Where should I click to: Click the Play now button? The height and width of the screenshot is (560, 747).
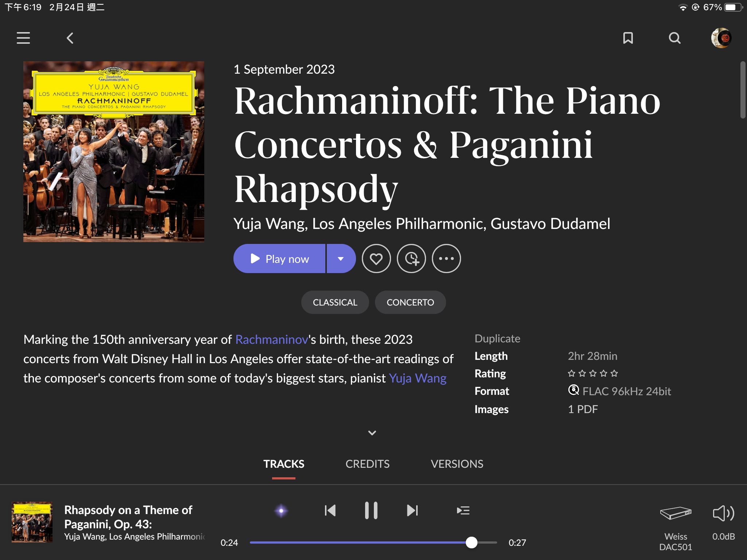(x=279, y=258)
